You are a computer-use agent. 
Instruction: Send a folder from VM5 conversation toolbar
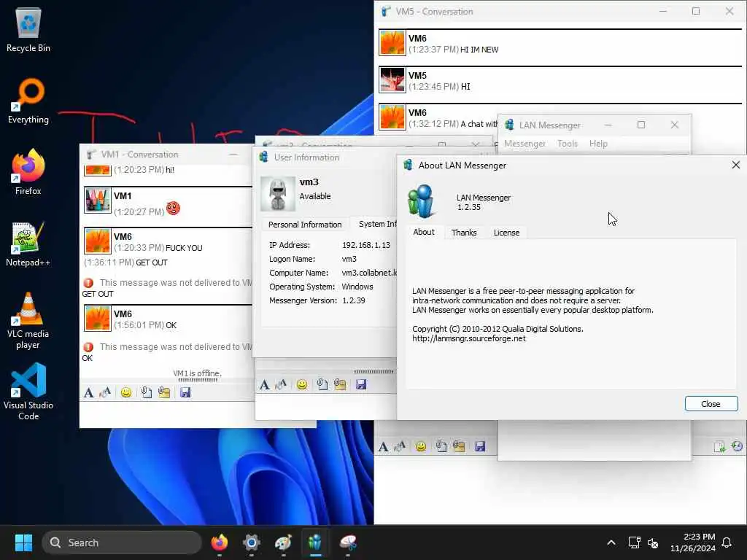[x=460, y=447]
